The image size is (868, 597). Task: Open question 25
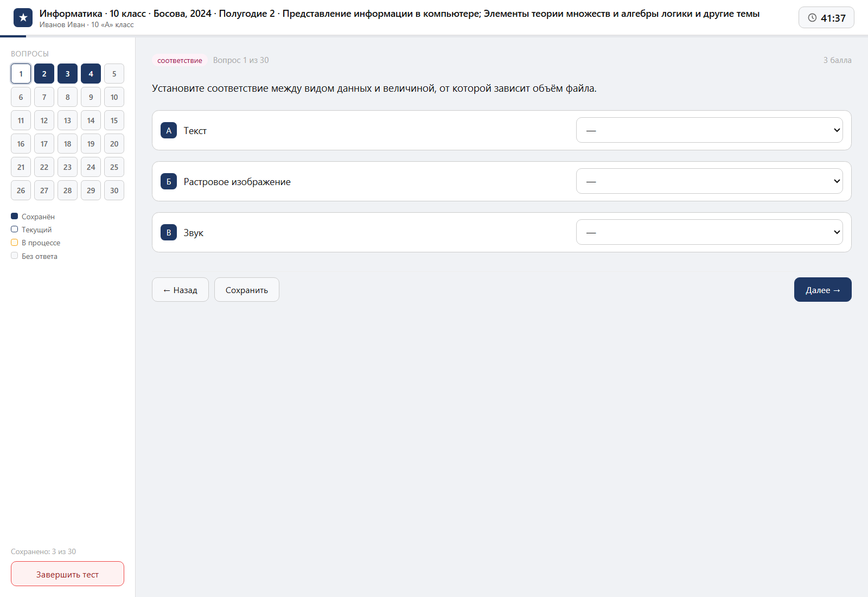point(114,167)
